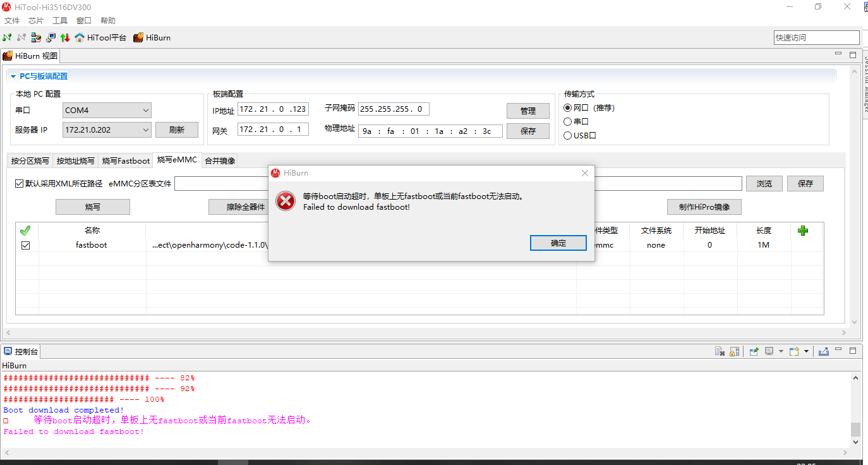Open the 芯片 menu

[36, 21]
